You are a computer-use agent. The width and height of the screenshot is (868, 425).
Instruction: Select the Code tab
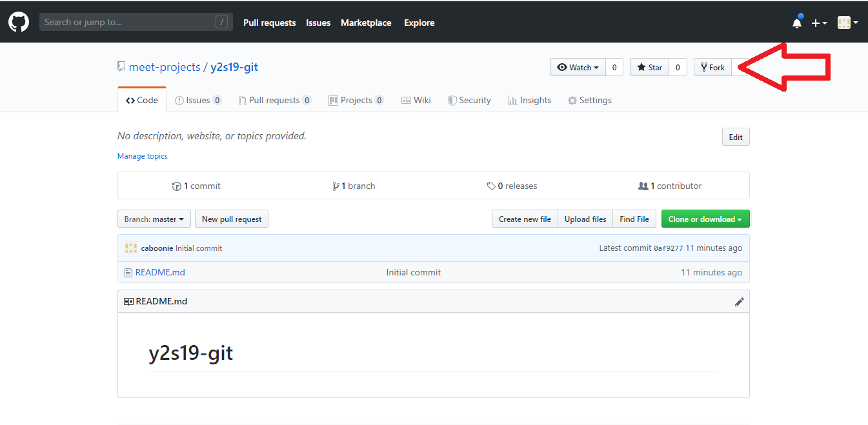point(142,100)
